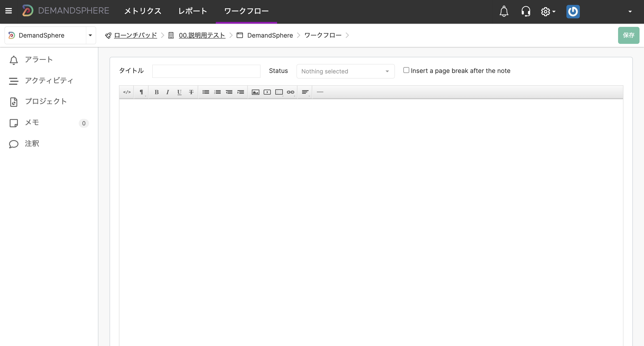Insert a video into the note
644x346 pixels.
[267, 92]
